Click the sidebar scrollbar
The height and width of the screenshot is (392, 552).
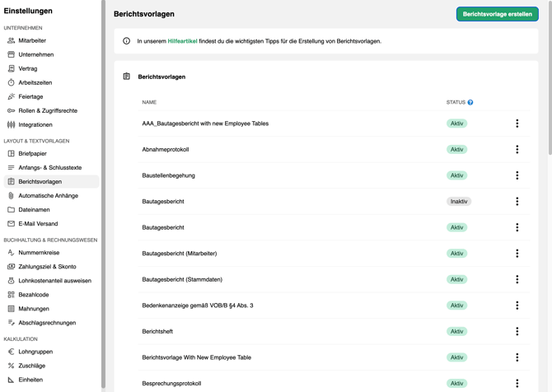[103, 194]
